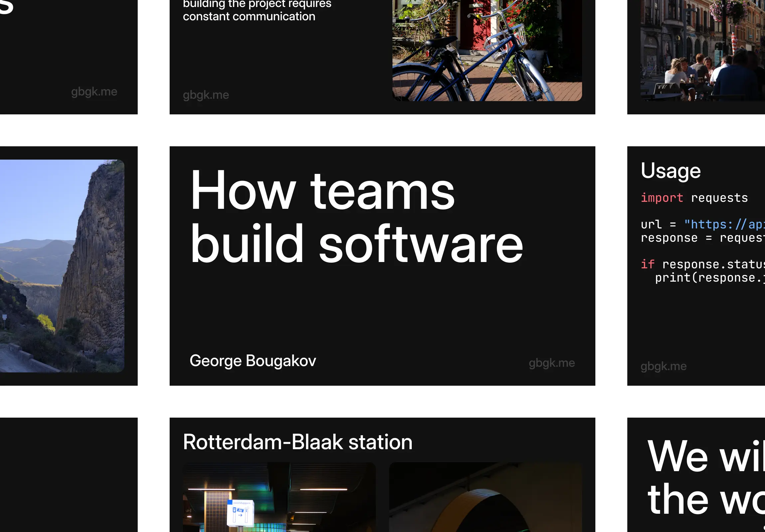The width and height of the screenshot is (765, 532).
Task: Click gbgk.me link under Usage code
Action: [x=663, y=366]
